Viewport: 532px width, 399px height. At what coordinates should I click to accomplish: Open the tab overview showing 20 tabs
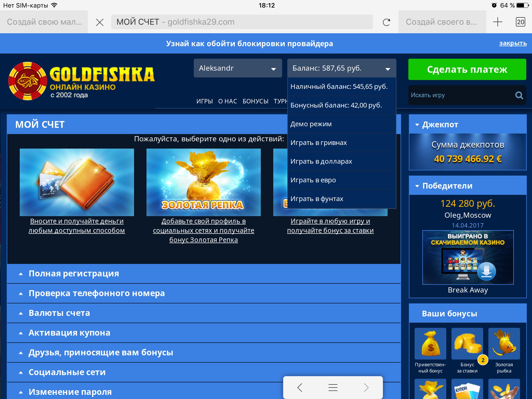[520, 22]
